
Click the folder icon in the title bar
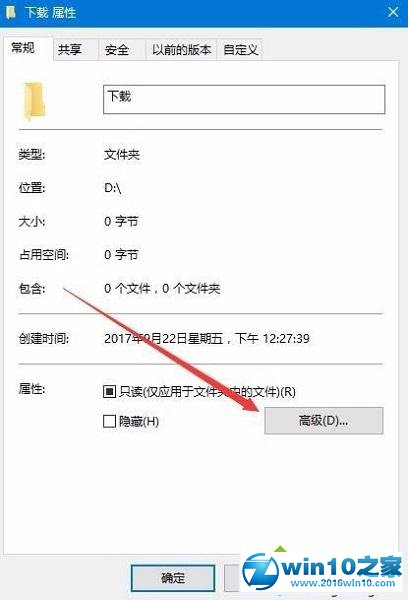point(11,12)
